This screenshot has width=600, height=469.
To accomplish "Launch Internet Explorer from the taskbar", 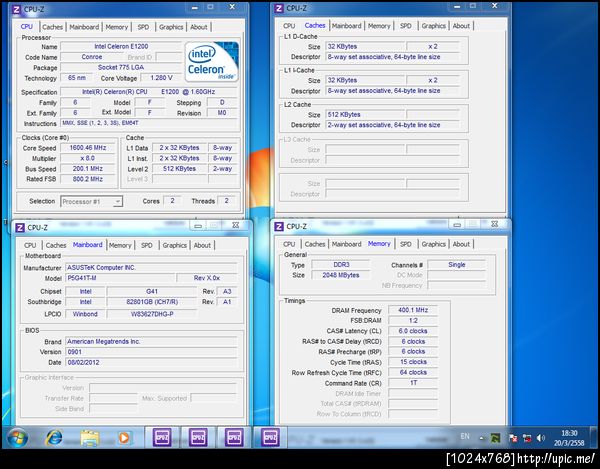I will click(53, 437).
